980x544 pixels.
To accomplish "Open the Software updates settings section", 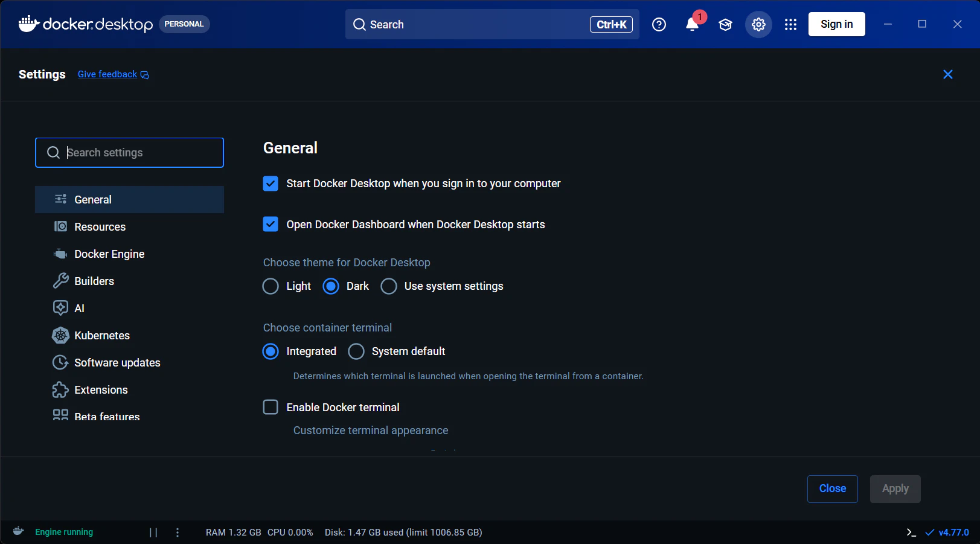I will (129, 362).
